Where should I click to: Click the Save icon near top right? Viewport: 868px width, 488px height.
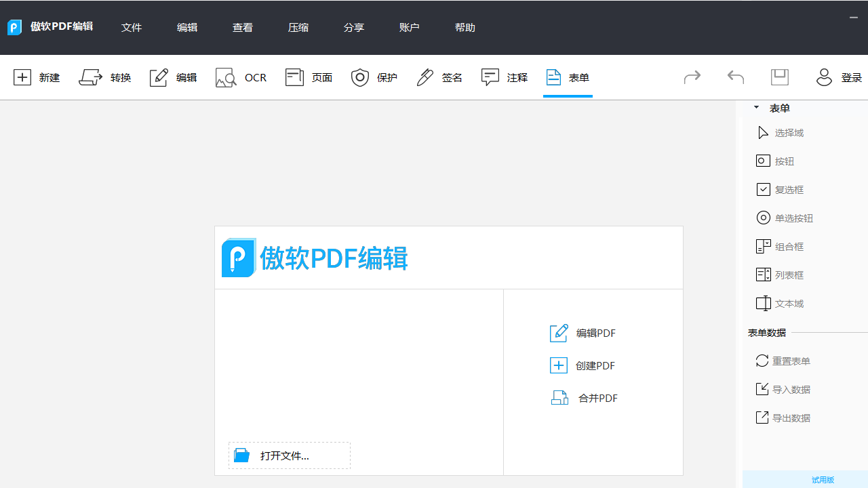point(779,77)
